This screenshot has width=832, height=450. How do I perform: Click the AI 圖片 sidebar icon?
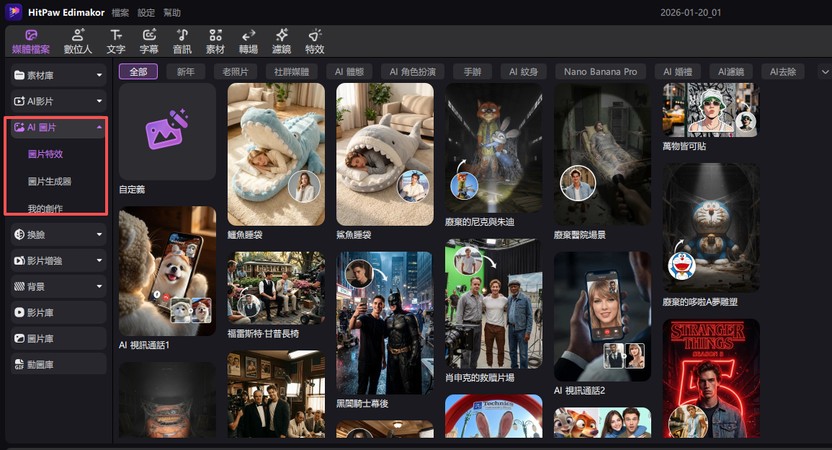[19, 127]
